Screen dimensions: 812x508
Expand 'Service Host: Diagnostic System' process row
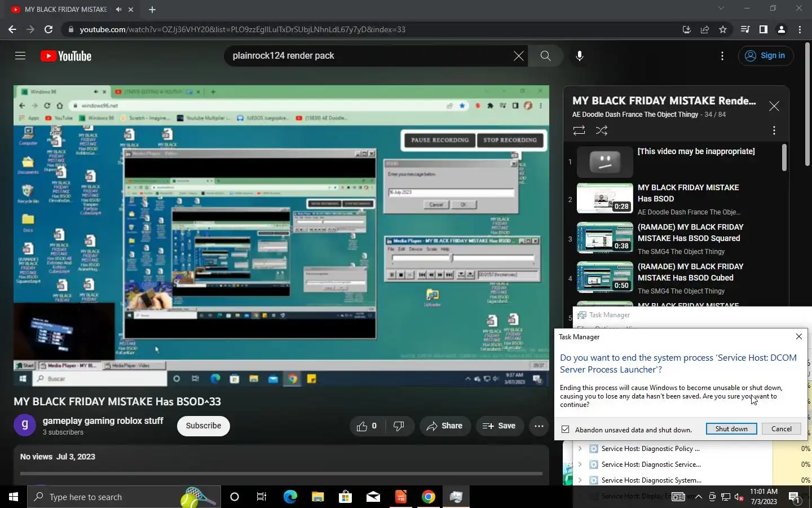(x=580, y=480)
